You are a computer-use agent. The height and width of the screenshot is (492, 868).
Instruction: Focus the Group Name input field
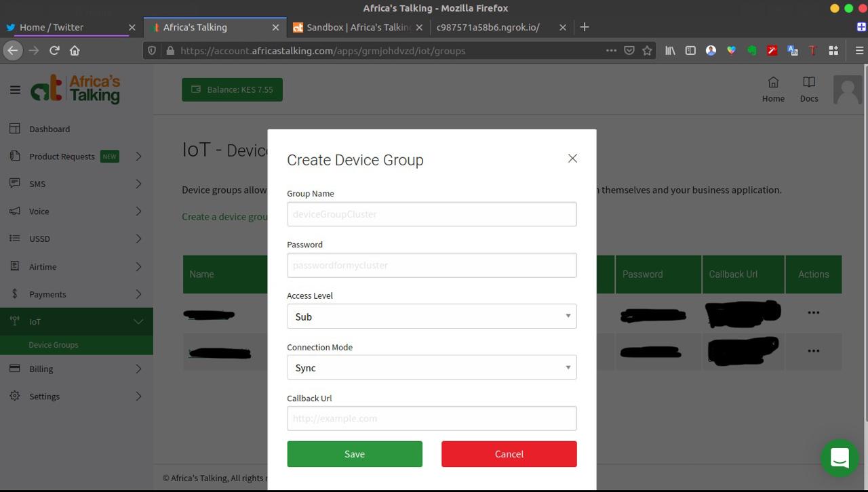pyautogui.click(x=432, y=214)
